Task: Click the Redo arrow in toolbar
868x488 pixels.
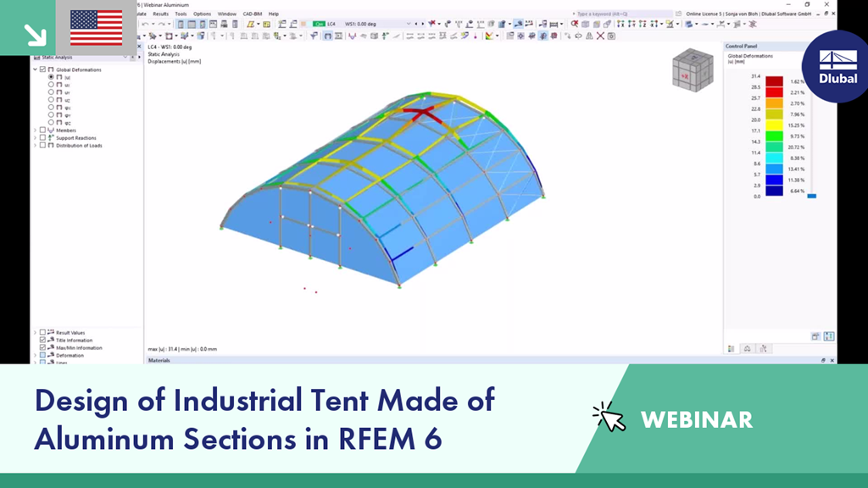Action: pyautogui.click(x=161, y=24)
